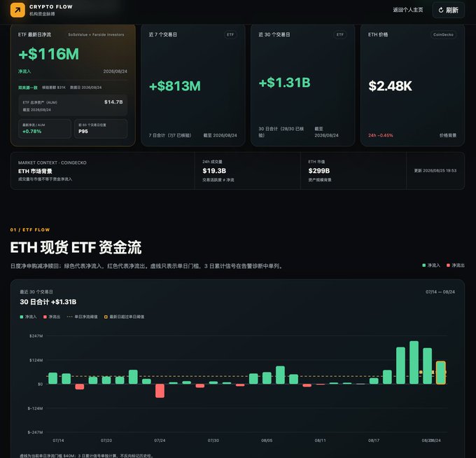Click the CRYPTO FLOW brand title

tap(51, 7)
